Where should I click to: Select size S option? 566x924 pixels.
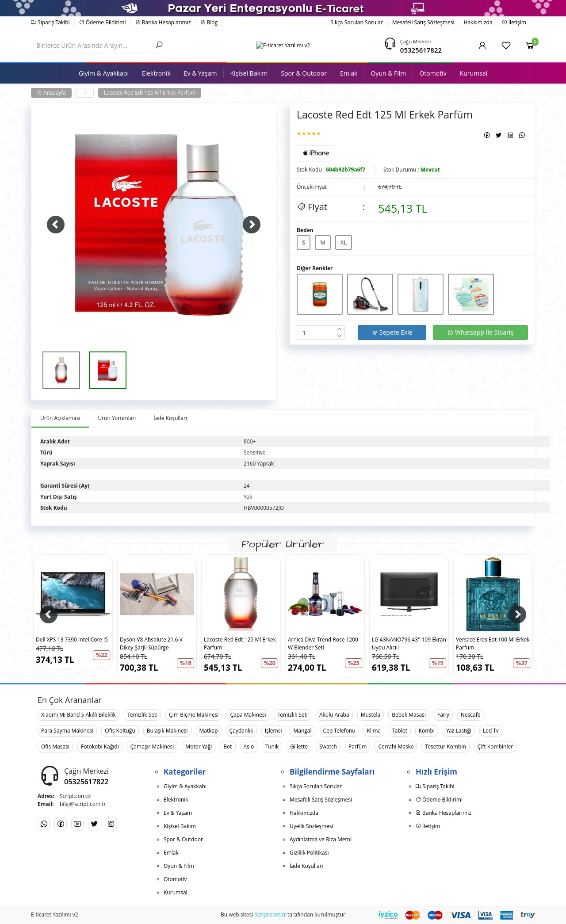click(303, 242)
